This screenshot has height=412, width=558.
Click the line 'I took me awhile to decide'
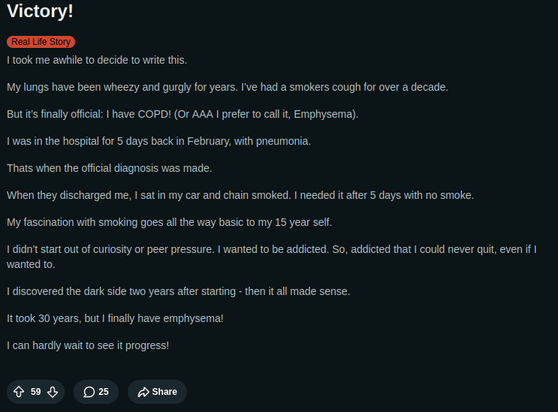coord(97,60)
